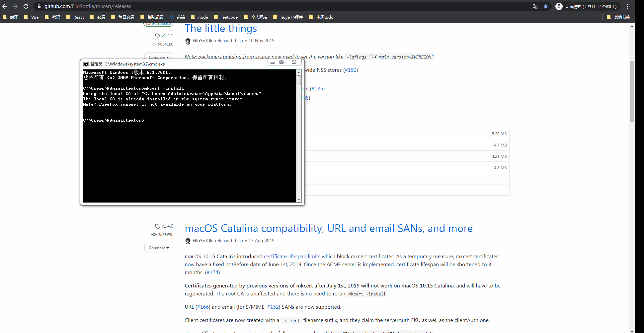644x333 pixels.
Task: Open the Compare dropdown under v1.4.1
Action: click(x=159, y=57)
